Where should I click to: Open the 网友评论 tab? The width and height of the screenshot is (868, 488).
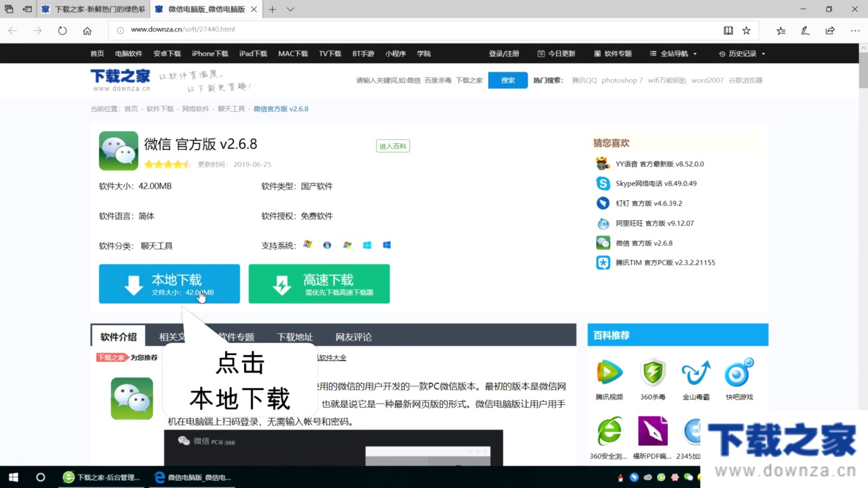click(x=353, y=337)
